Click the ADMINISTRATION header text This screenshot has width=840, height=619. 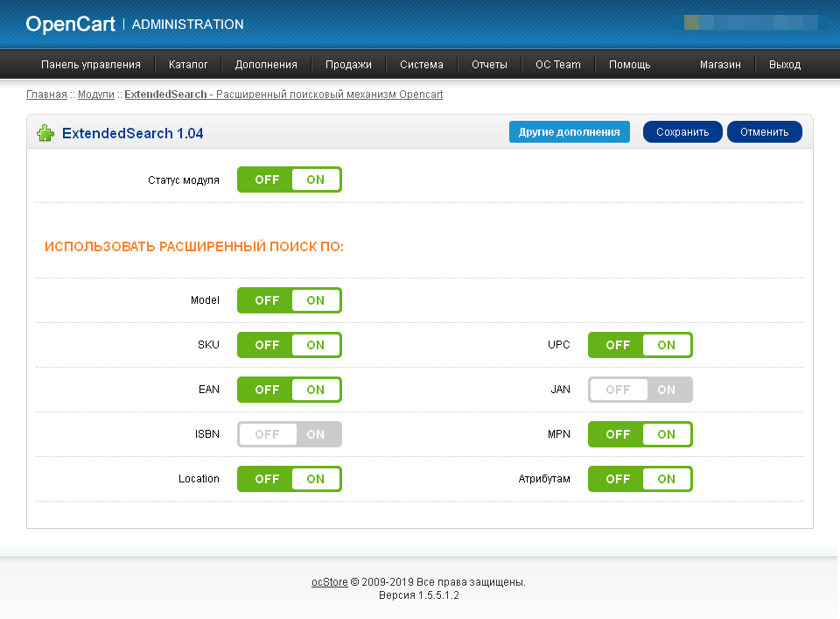click(x=187, y=25)
